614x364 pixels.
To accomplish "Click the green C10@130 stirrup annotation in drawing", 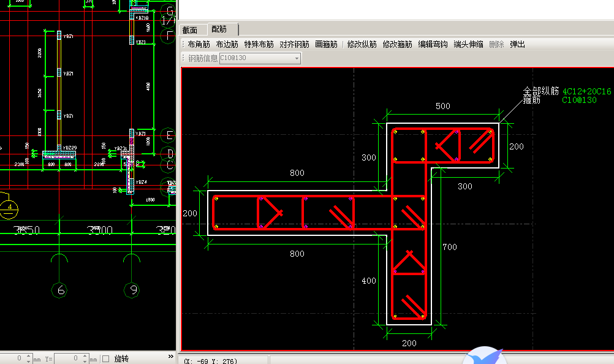I will pyautogui.click(x=579, y=100).
